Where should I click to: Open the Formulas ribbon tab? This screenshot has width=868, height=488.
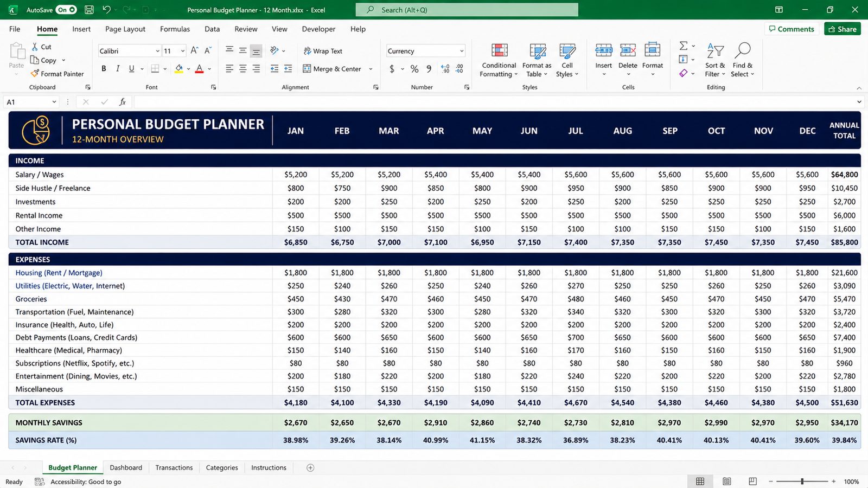pos(175,29)
